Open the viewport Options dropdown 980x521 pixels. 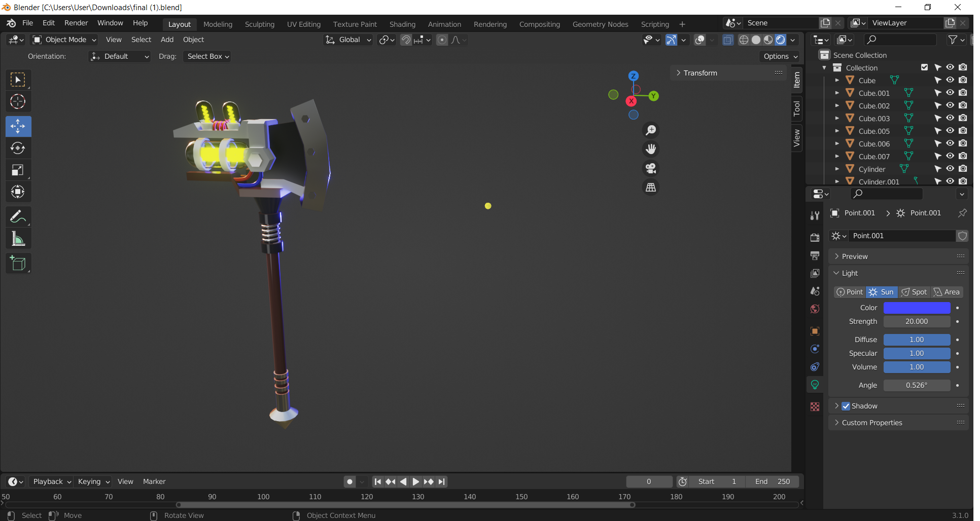(x=780, y=56)
